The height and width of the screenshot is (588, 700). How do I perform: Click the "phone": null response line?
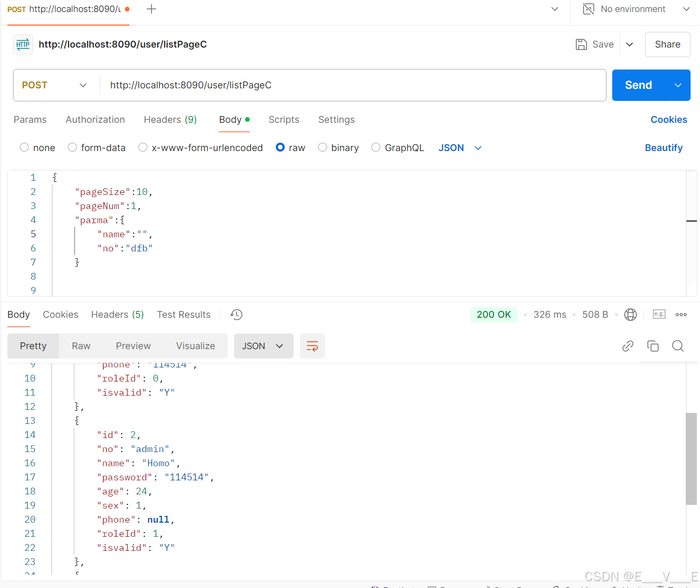pyautogui.click(x=136, y=520)
